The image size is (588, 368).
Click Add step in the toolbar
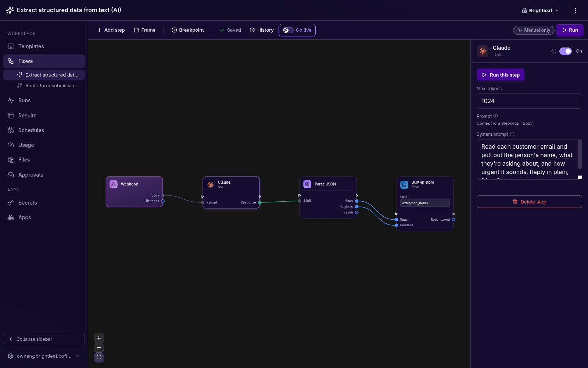[x=111, y=30]
